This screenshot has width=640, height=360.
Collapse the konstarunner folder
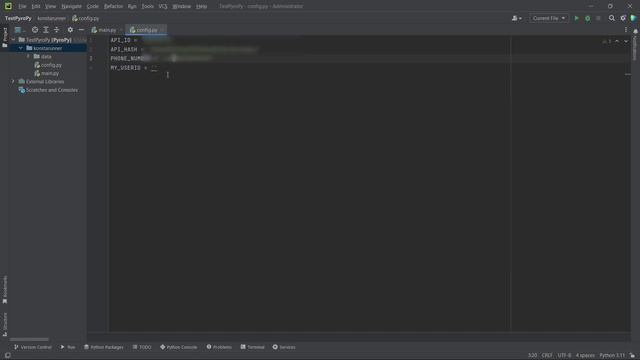pos(21,48)
